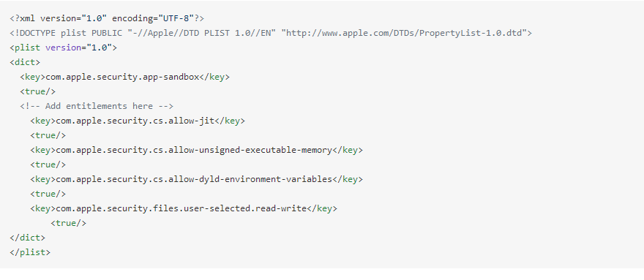Click the true tag below dyld-environment-variables
The height and width of the screenshot is (280, 644).
click(48, 194)
